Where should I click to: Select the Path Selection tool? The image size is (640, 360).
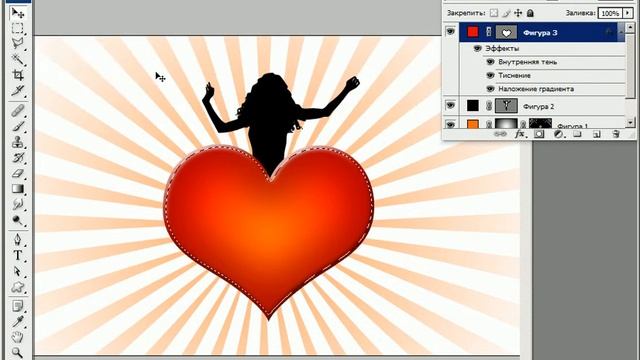point(18,271)
